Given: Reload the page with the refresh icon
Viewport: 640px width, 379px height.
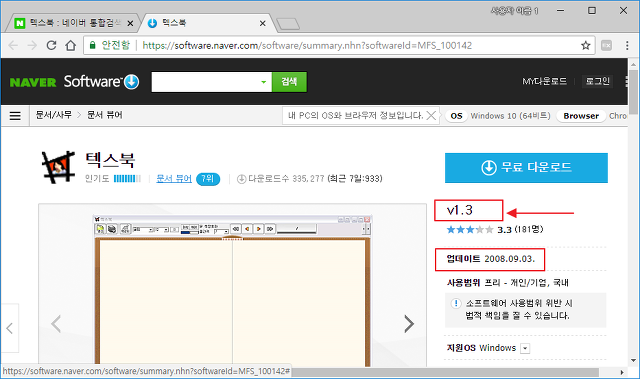Looking at the screenshot, I should (x=51, y=45).
